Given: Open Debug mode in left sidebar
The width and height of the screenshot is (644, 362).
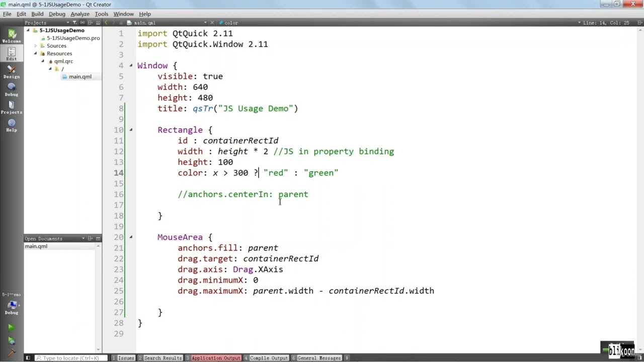Looking at the screenshot, I should pyautogui.click(x=12, y=89).
